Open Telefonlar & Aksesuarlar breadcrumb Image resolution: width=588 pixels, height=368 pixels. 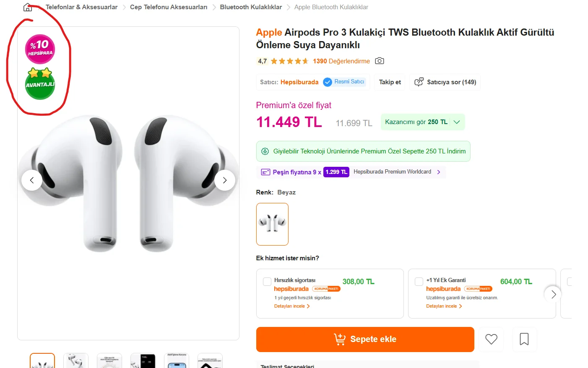(82, 7)
